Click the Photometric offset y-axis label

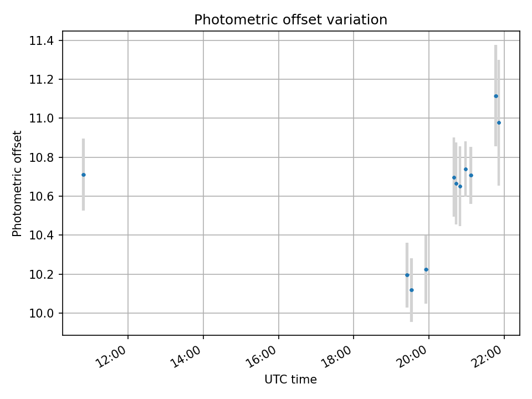17,183
